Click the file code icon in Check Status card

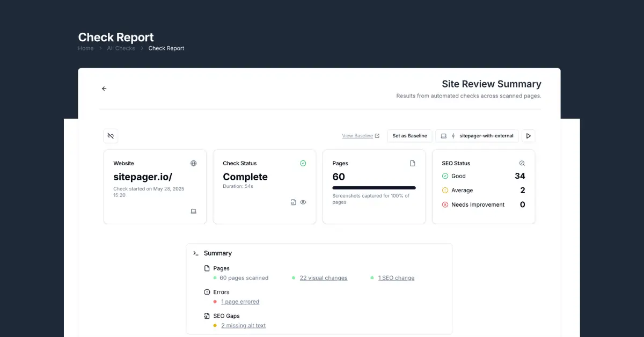(293, 202)
